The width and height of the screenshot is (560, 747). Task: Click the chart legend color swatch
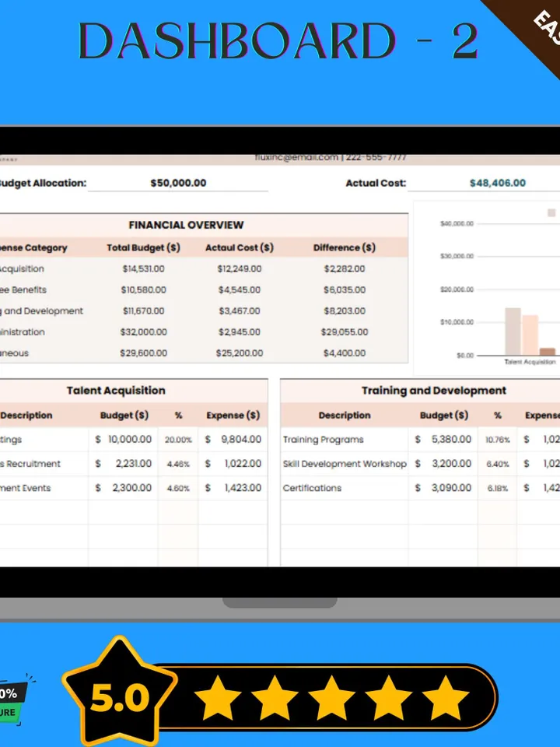pyautogui.click(x=551, y=213)
